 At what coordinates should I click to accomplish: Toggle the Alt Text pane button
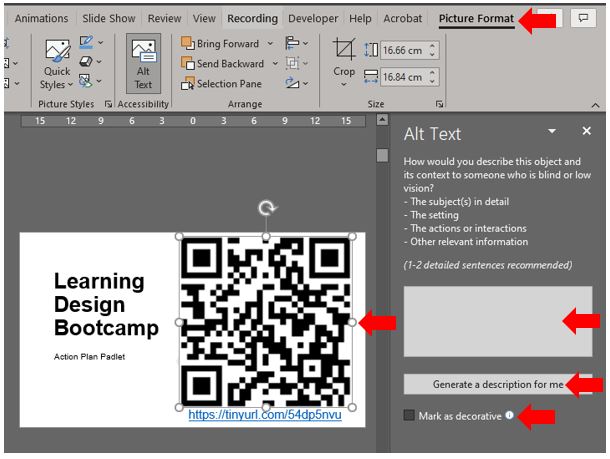[x=143, y=63]
